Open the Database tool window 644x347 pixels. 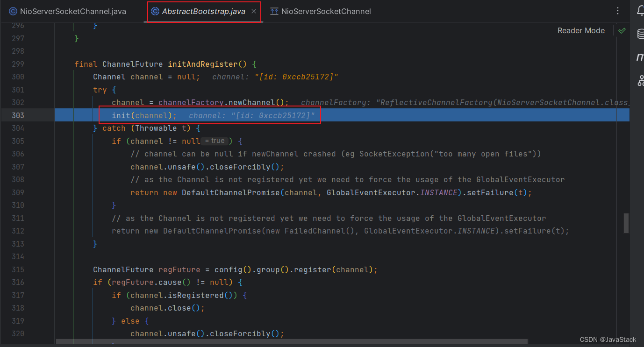click(641, 34)
